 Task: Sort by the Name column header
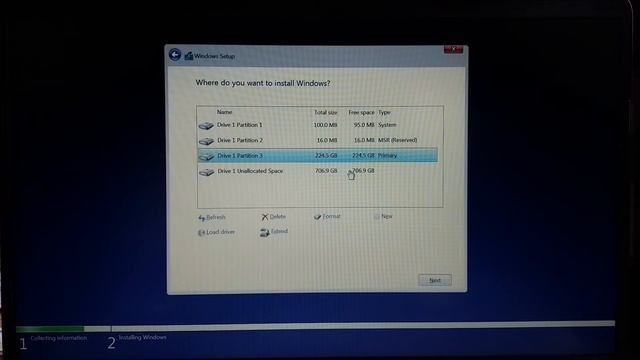224,112
